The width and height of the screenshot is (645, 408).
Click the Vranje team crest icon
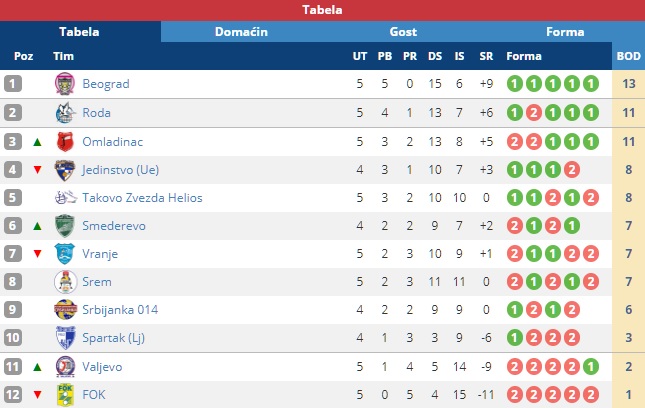pos(65,254)
